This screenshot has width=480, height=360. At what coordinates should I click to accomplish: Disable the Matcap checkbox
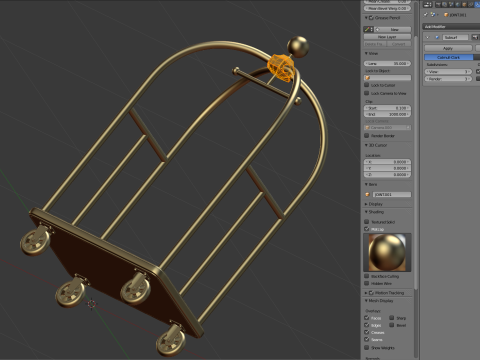click(x=367, y=229)
